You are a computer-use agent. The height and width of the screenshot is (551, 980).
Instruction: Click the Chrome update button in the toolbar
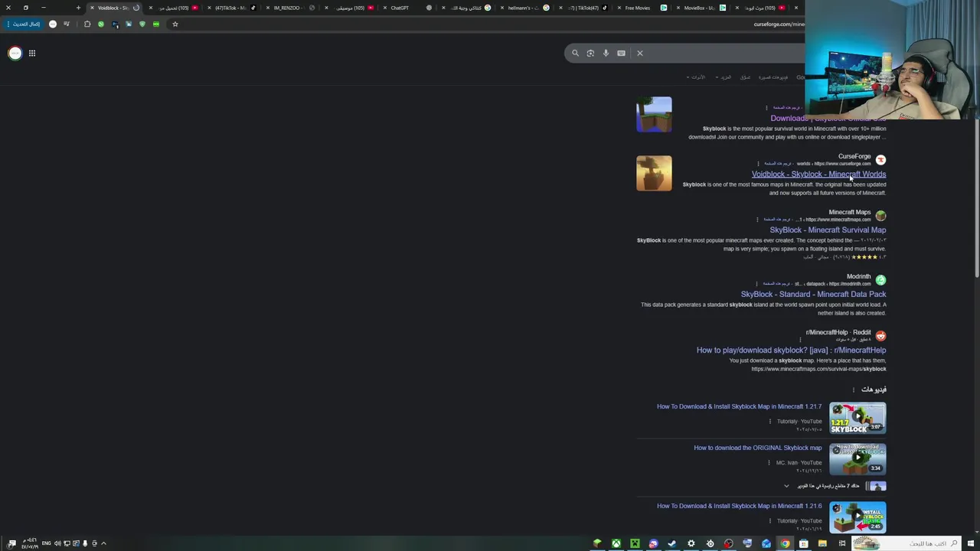click(23, 24)
